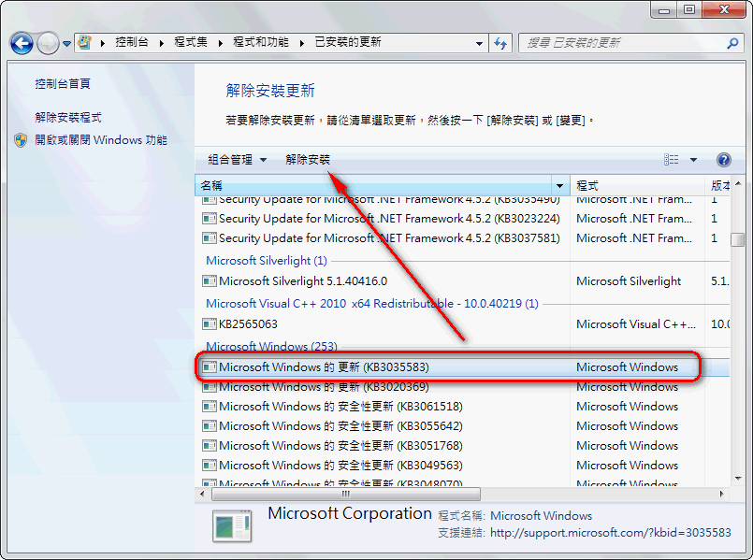Screen dimensions: 753x560
Task: Click the support link kbid=3035583 text
Action: 611,533
